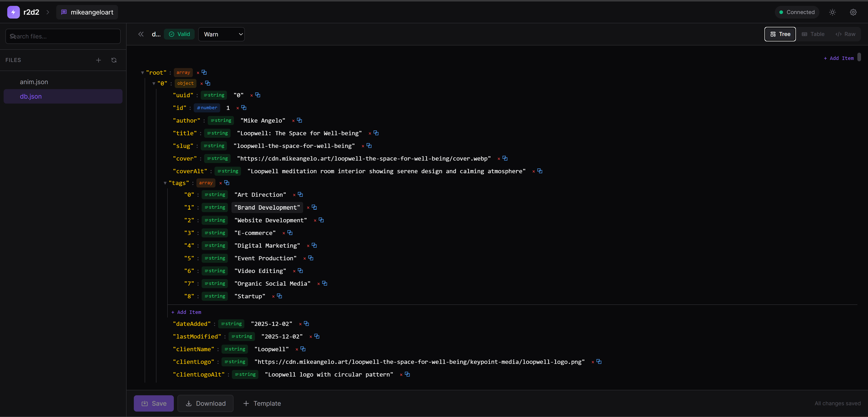Open the tags array type badge

pos(206,183)
